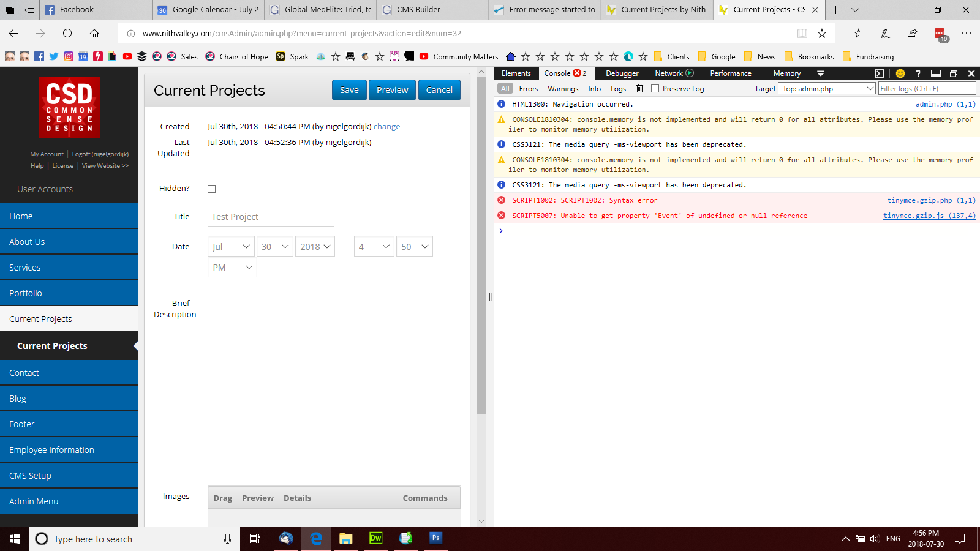Open the Target frame dropdown
This screenshot has height=551, width=980.
tap(826, 89)
